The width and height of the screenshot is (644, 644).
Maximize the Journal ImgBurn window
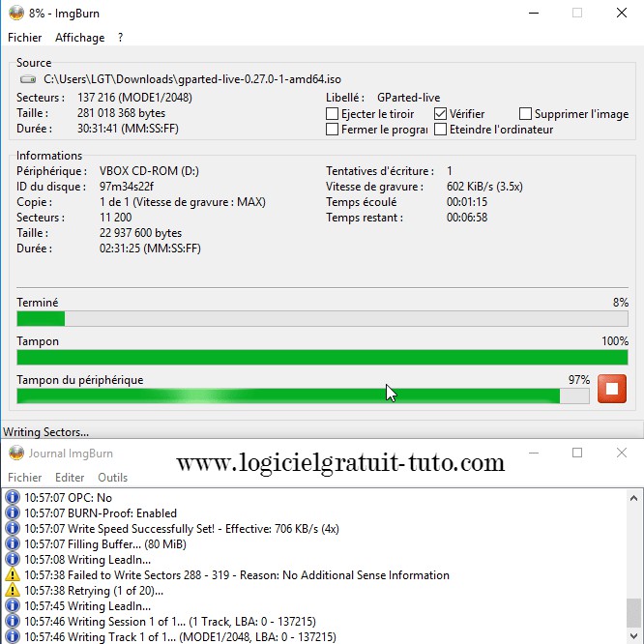tap(577, 453)
